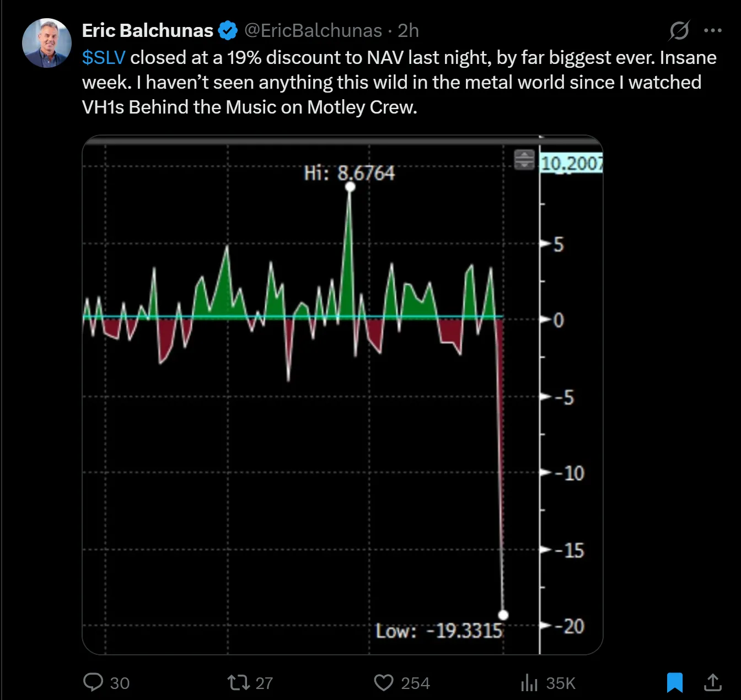Open the repost arrows menu
The image size is (741, 700).
[239, 683]
